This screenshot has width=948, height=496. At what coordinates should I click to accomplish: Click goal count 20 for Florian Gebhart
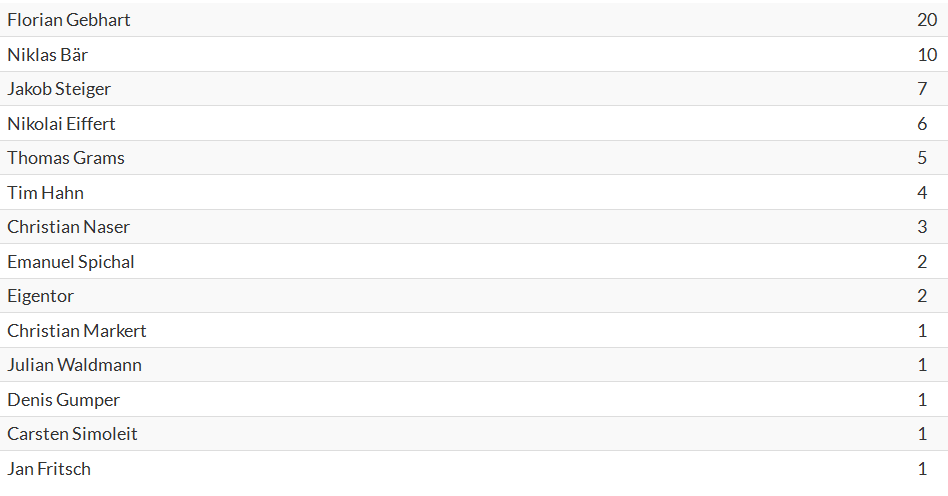coord(927,20)
